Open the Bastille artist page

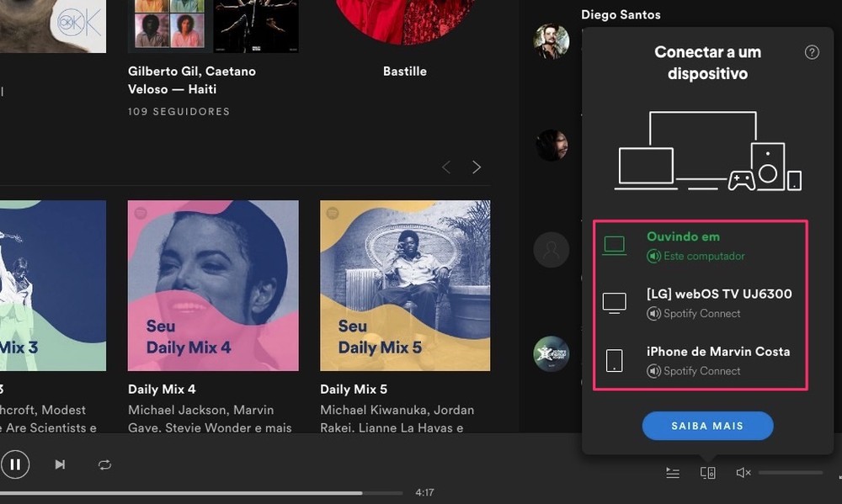pyautogui.click(x=405, y=71)
